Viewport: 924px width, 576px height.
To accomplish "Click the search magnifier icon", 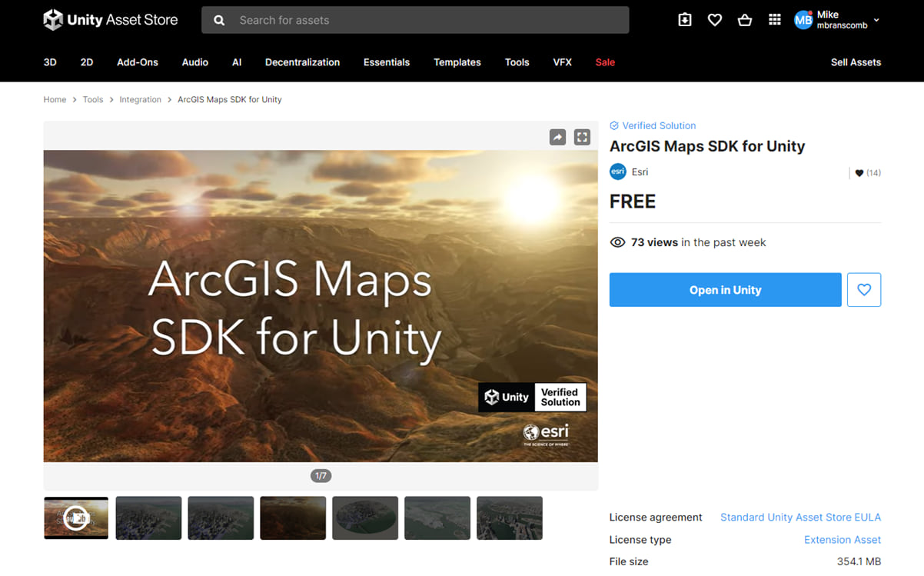I will click(x=219, y=20).
